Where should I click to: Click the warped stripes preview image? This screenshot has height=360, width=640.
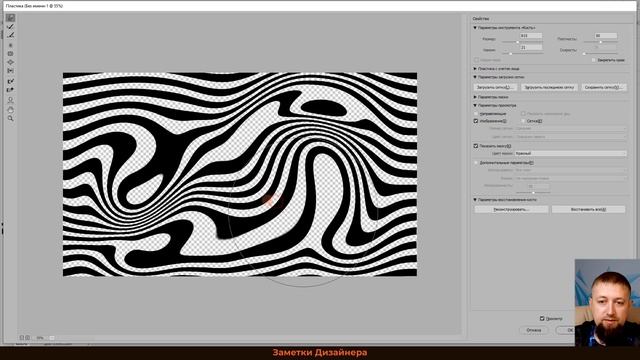pyautogui.click(x=240, y=174)
